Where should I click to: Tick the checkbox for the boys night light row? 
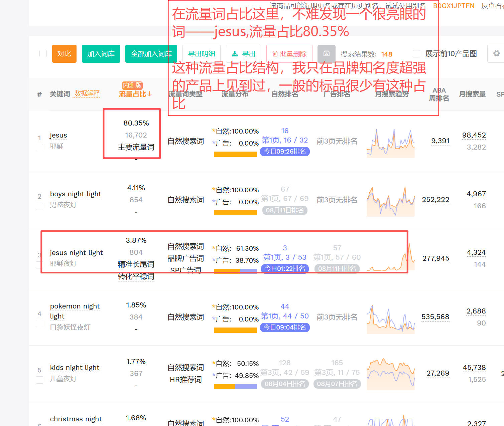click(39, 206)
